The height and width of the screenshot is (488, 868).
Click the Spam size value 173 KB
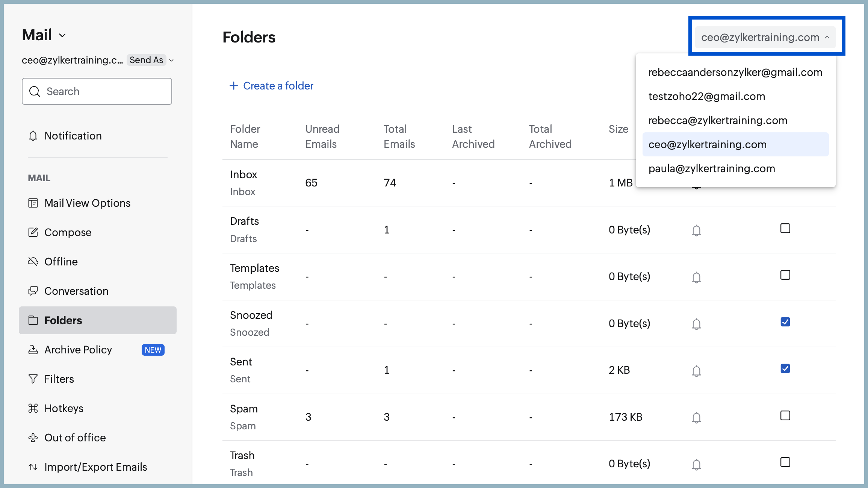pos(626,417)
